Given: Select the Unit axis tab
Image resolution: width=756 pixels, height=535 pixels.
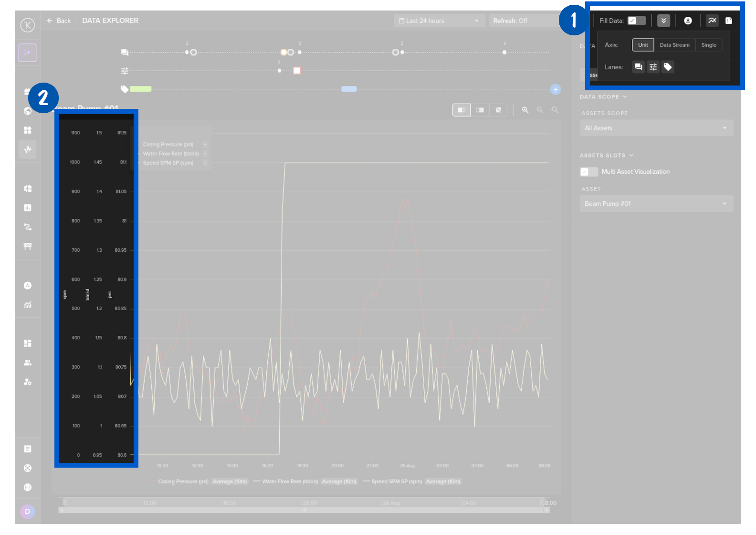Looking at the screenshot, I should point(643,45).
